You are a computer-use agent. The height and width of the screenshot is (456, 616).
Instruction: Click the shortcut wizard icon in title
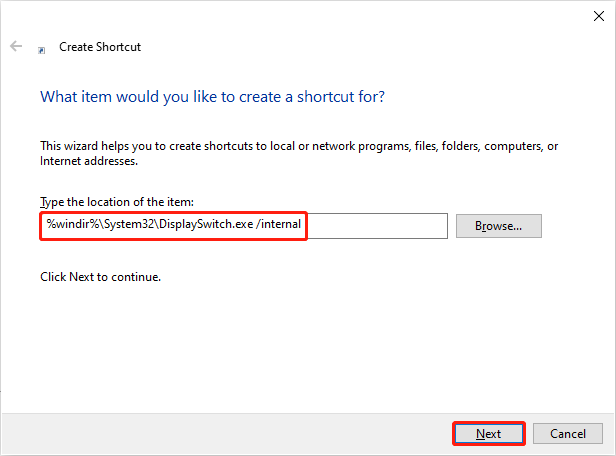pyautogui.click(x=41, y=47)
